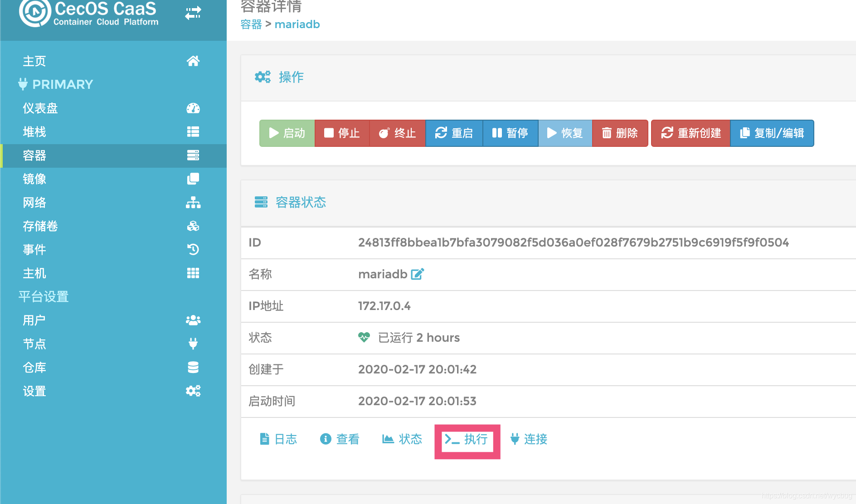Click the home icon next to 主页
856x504 pixels.
tap(193, 61)
